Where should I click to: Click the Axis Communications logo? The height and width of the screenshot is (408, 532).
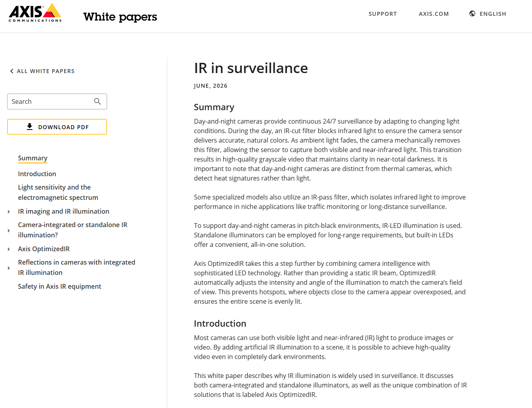[35, 13]
